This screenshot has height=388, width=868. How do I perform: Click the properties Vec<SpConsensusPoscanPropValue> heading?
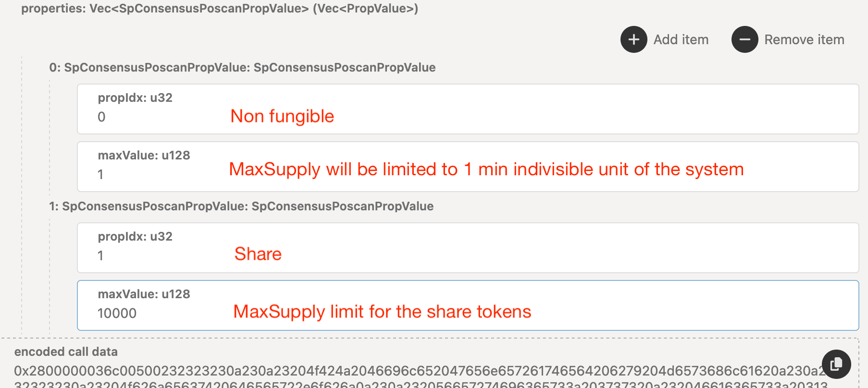(x=220, y=9)
